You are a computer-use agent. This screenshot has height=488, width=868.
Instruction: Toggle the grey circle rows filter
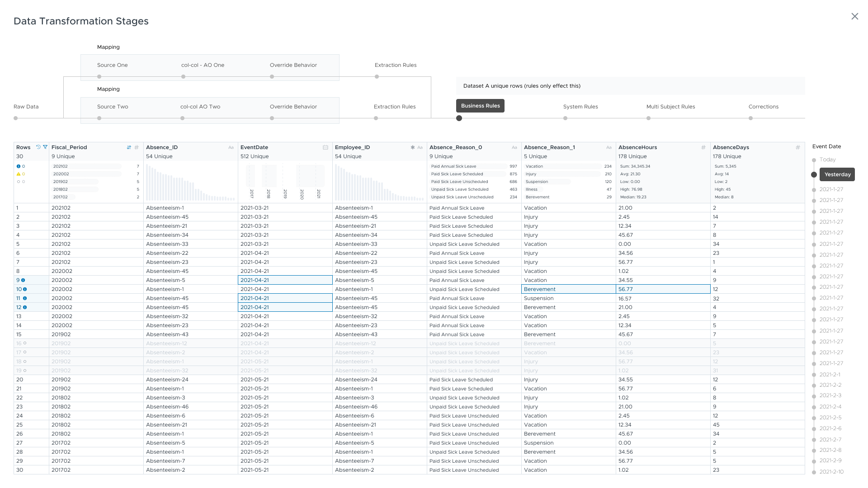point(19,182)
